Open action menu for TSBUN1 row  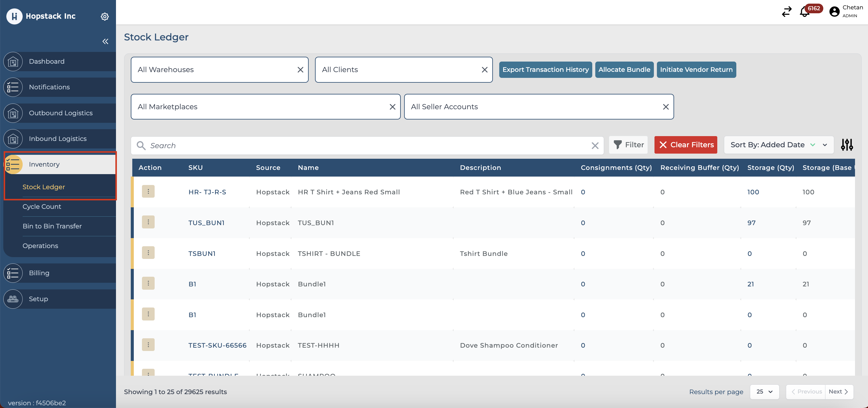pos(148,253)
